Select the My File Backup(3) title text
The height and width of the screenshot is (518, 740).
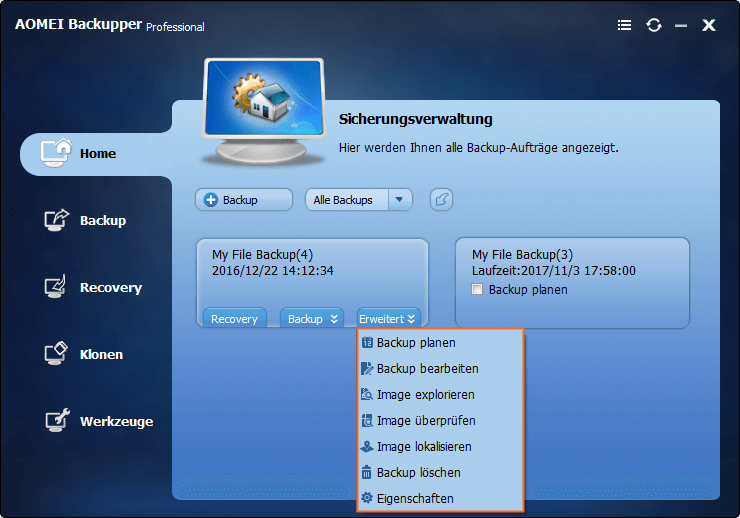click(522, 255)
